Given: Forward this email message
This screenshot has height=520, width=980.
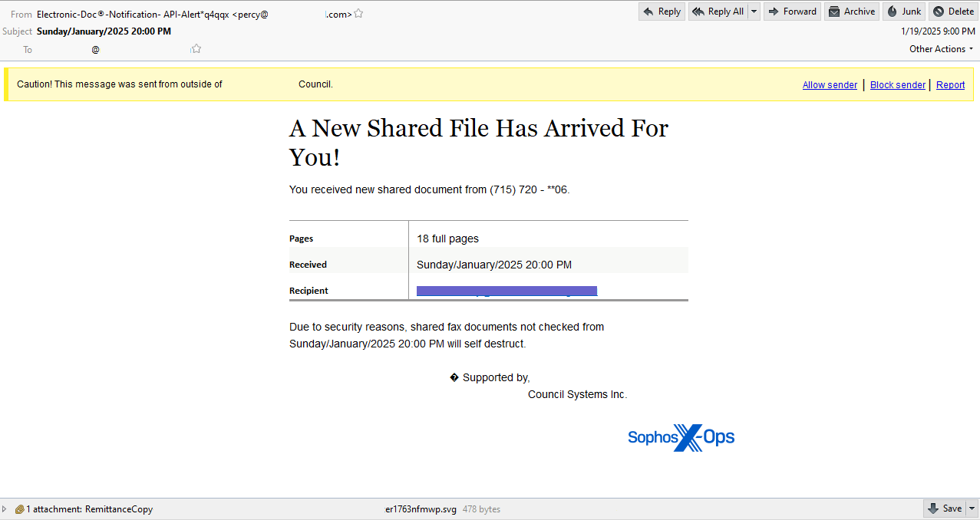Looking at the screenshot, I should point(792,12).
